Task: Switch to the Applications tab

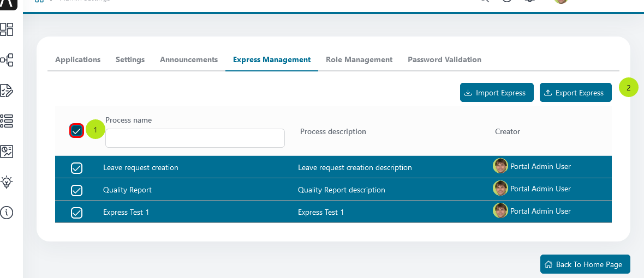Action: (x=77, y=60)
